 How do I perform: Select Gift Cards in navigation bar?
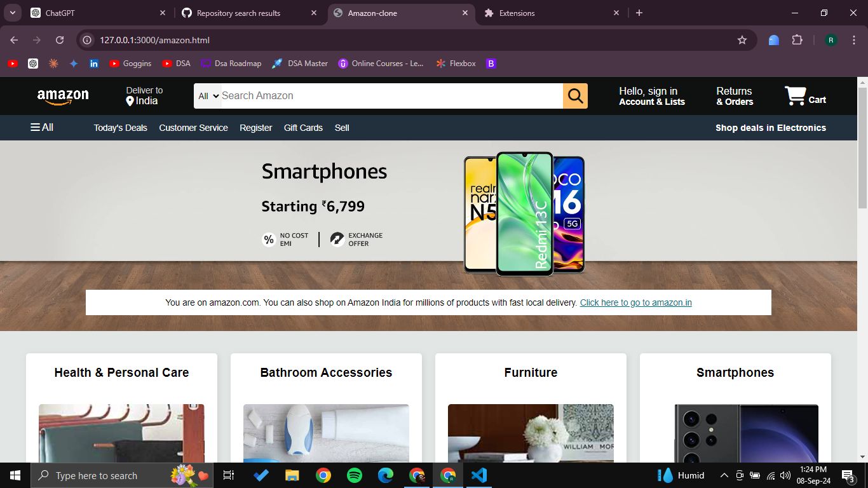coord(303,128)
